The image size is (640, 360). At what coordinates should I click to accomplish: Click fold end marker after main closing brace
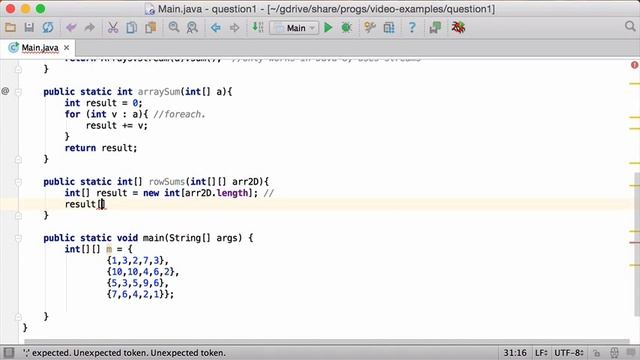tap(18, 317)
